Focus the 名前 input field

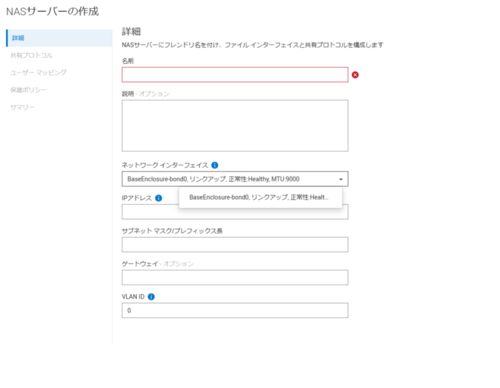(235, 75)
